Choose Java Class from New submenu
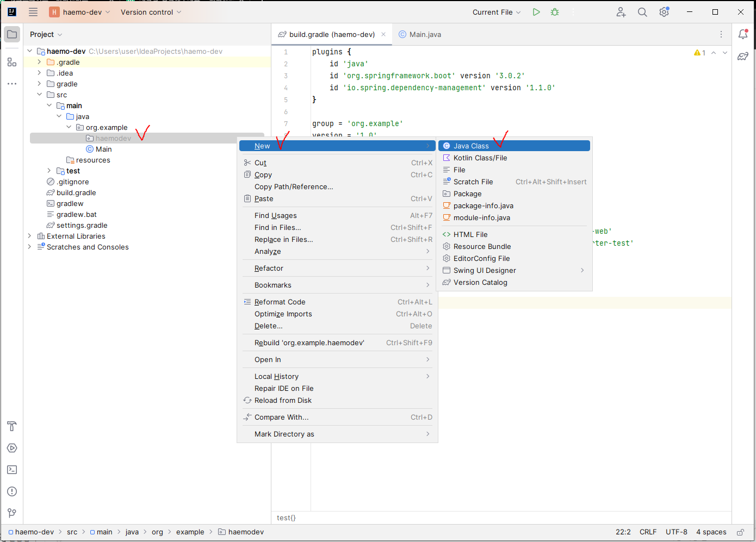The width and height of the screenshot is (756, 542). point(514,146)
